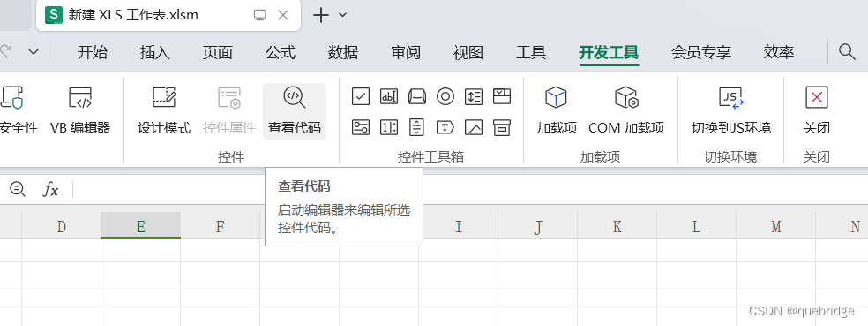Click the display mode icon on file tab

259,15
